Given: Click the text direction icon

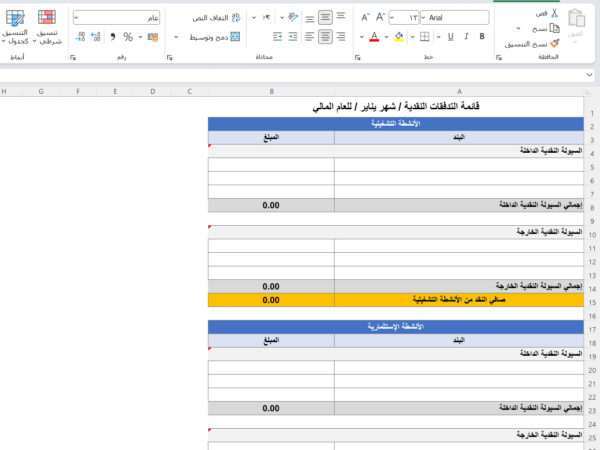Looking at the screenshot, I should (267, 17).
